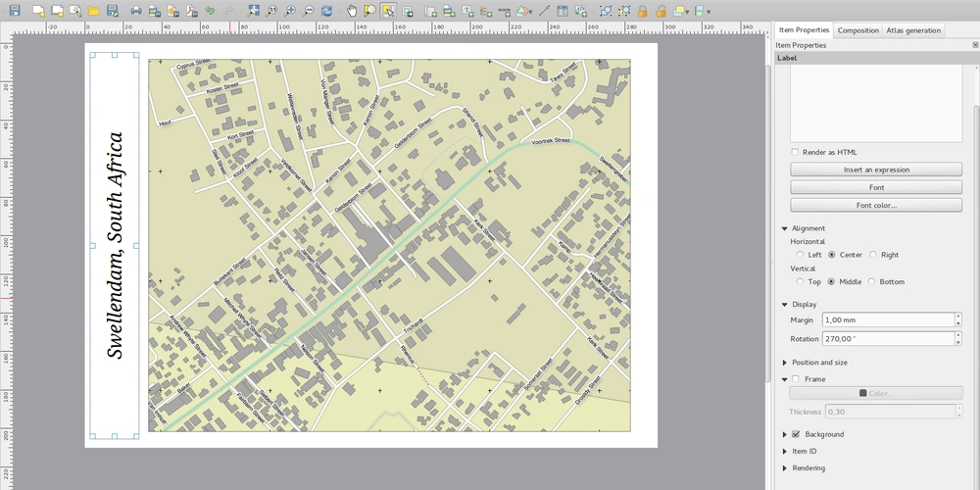Screen dimensions: 980x490
Task: Unlock all items
Action: tap(661, 11)
